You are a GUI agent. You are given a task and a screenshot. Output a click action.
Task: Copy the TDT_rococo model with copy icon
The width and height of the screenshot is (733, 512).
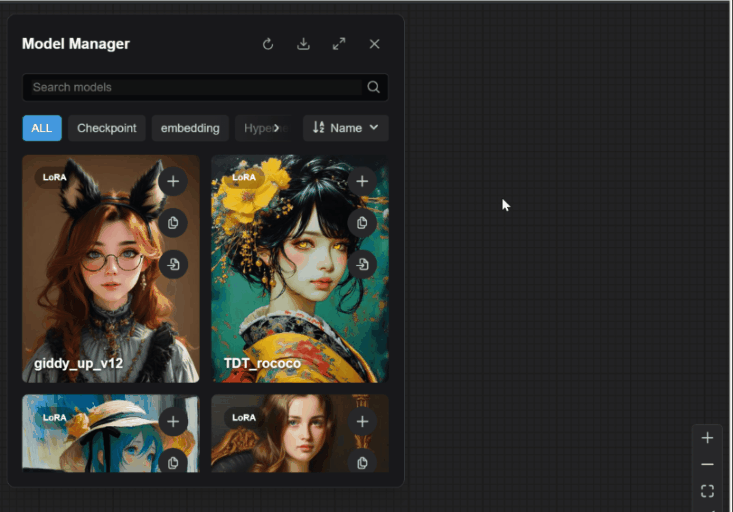(x=362, y=222)
